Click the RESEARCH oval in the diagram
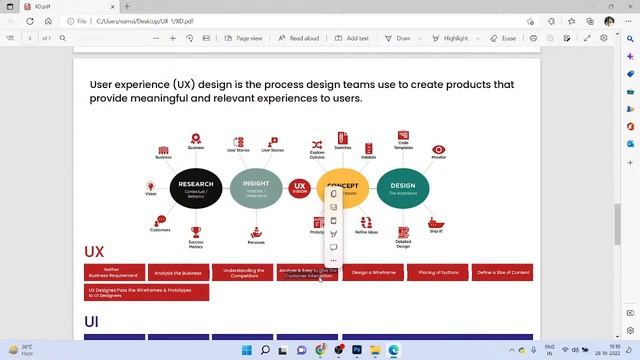The height and width of the screenshot is (360, 640). pos(196,188)
